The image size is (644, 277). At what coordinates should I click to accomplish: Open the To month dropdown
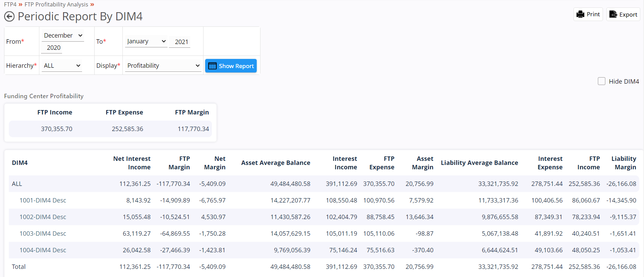146,41
